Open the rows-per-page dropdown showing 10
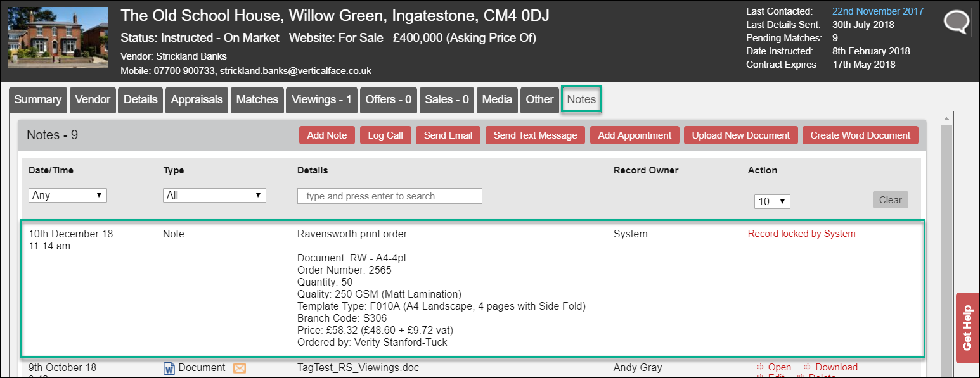The image size is (980, 378). pyautogui.click(x=772, y=201)
